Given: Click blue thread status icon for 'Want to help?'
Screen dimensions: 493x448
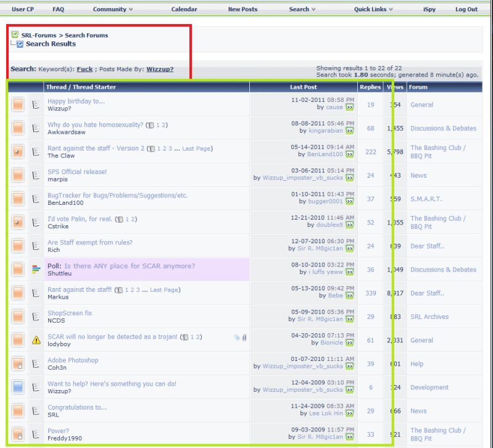Looking at the screenshot, I should pos(18,387).
